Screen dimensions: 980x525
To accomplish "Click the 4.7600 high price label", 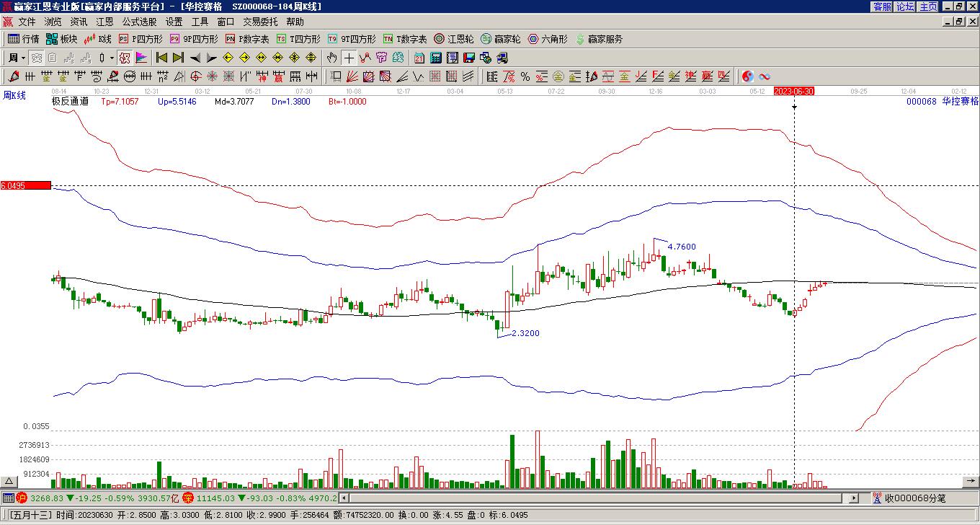I will (682, 247).
